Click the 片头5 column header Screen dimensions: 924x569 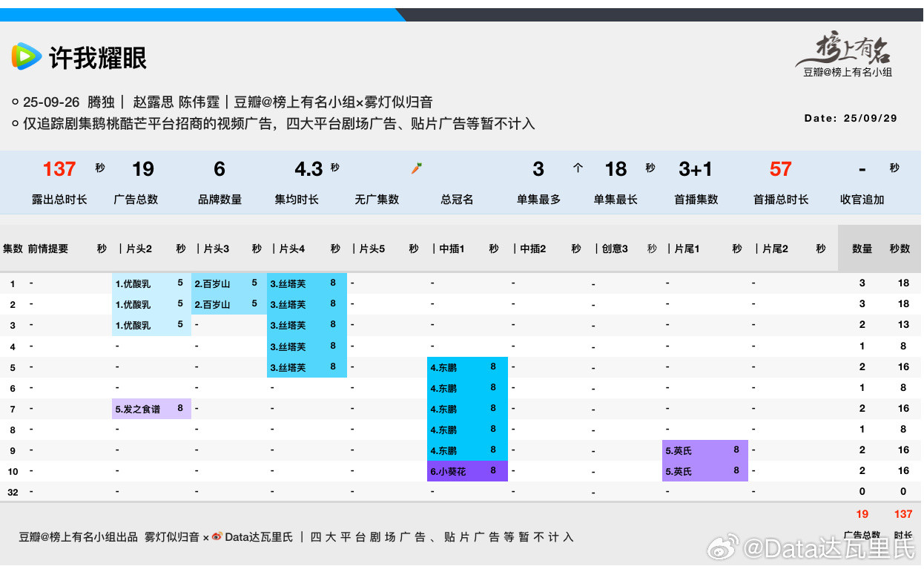coord(372,249)
